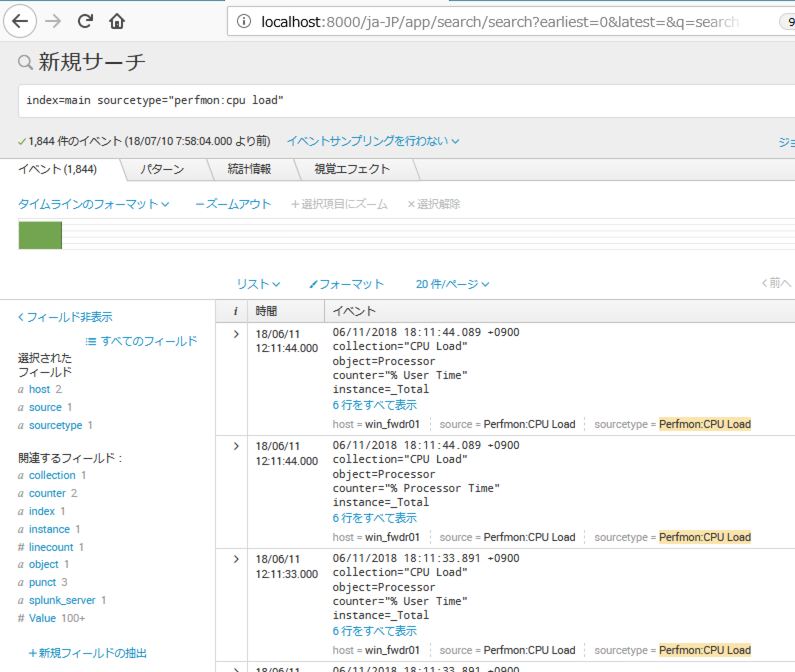Open the punct field in sidebar
The image size is (795, 672).
click(42, 582)
